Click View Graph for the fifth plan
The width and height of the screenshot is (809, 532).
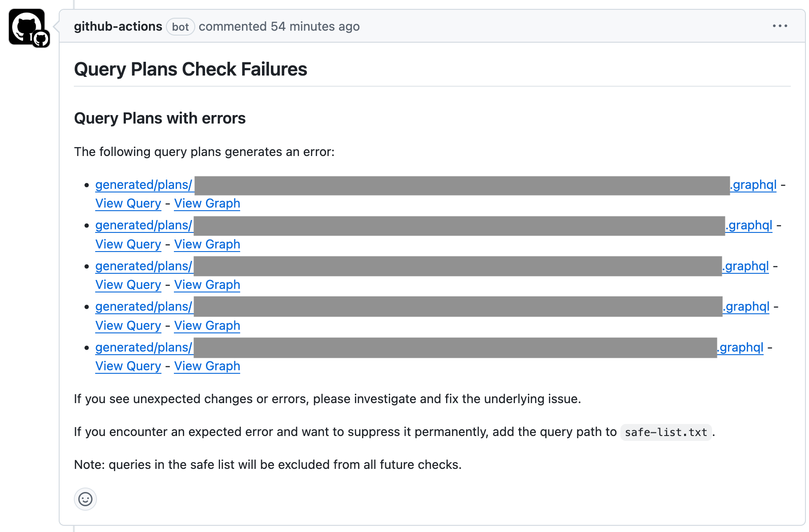(x=207, y=366)
